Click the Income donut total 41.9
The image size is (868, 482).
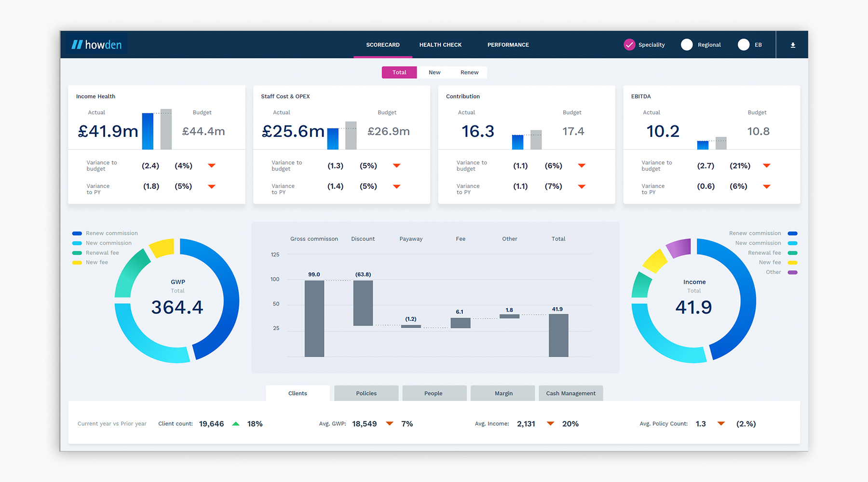[693, 308]
